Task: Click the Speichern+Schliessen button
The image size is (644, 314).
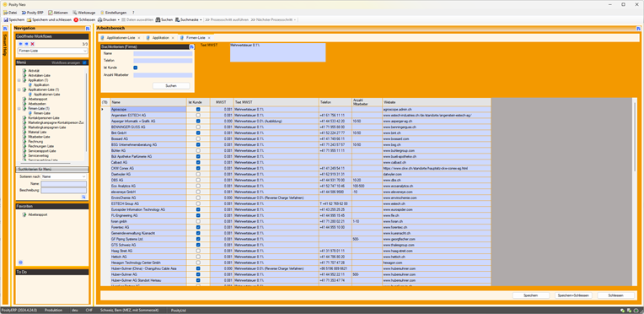Action: click(573, 295)
